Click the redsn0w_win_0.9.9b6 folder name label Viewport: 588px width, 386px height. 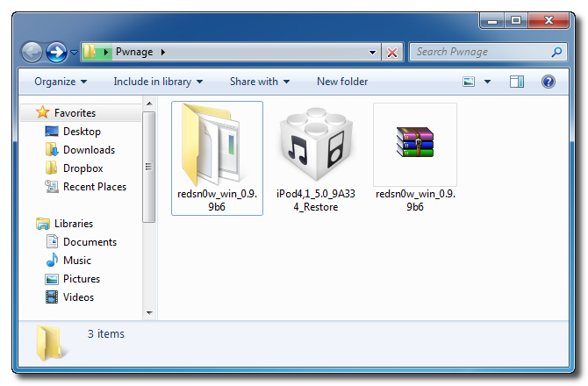pyautogui.click(x=217, y=200)
